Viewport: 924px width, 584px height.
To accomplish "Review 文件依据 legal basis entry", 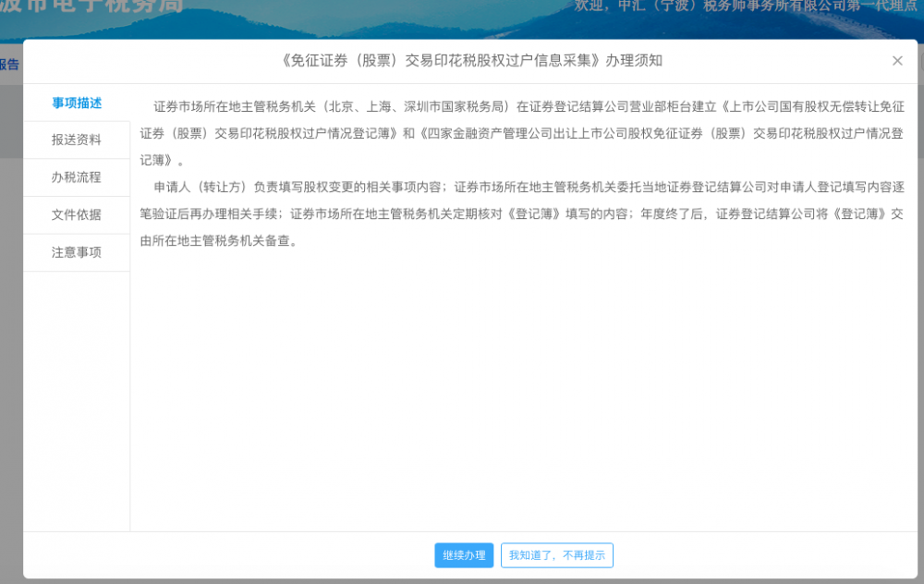I will pyautogui.click(x=77, y=214).
